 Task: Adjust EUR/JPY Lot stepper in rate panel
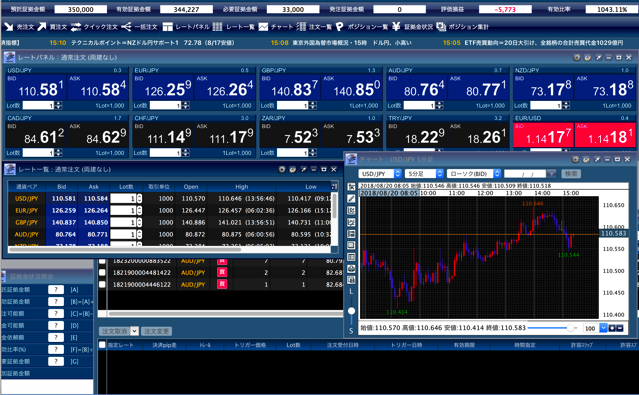tap(185, 105)
